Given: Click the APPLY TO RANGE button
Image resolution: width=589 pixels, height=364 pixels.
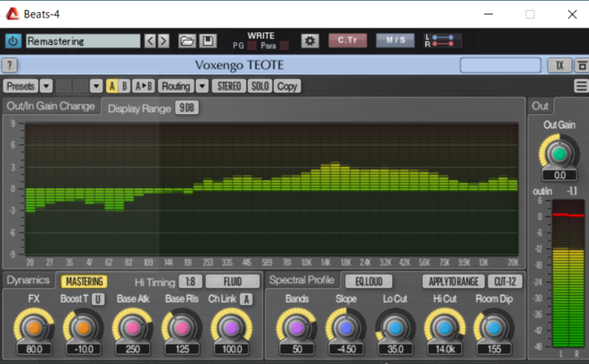Looking at the screenshot, I should (454, 281).
